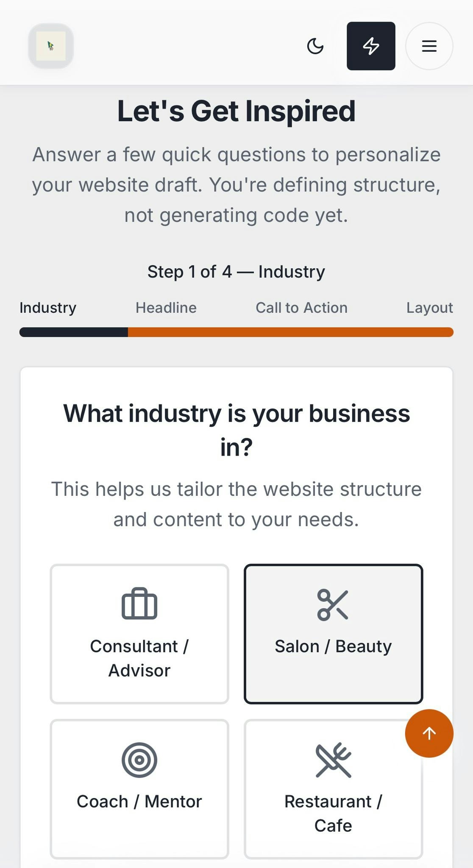Open the hamburger navigation menu
473x868 pixels.
[429, 47]
